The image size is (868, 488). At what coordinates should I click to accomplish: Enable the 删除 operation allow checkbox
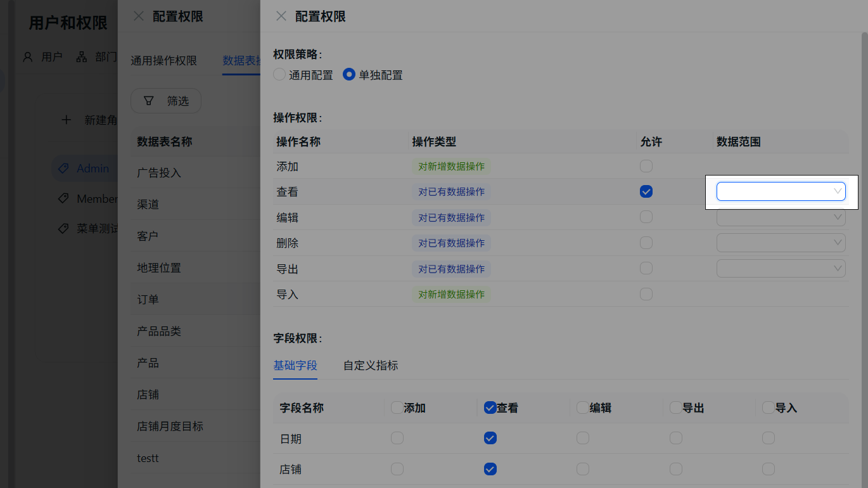(x=646, y=243)
